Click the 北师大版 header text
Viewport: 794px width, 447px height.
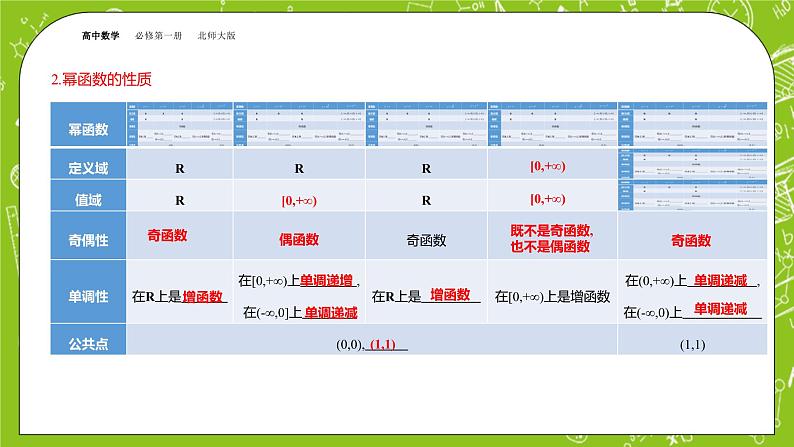(214, 35)
